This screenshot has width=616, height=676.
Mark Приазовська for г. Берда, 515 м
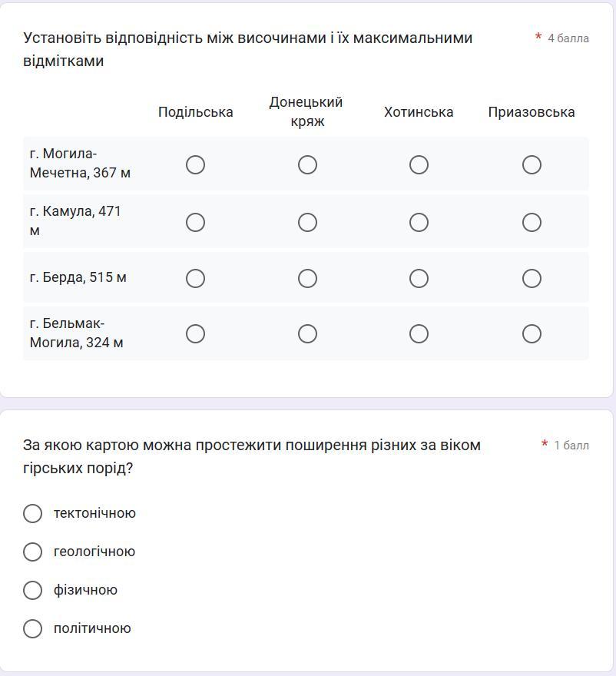click(532, 278)
